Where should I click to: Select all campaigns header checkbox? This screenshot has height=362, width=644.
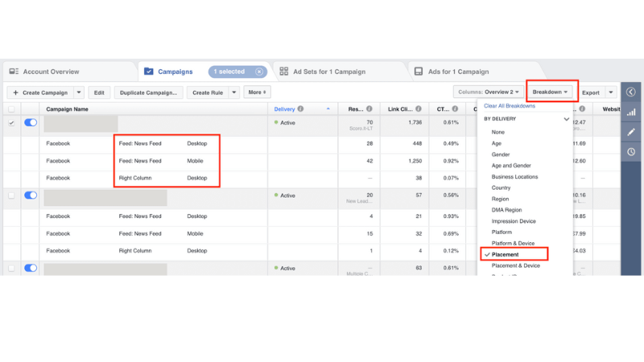click(11, 109)
